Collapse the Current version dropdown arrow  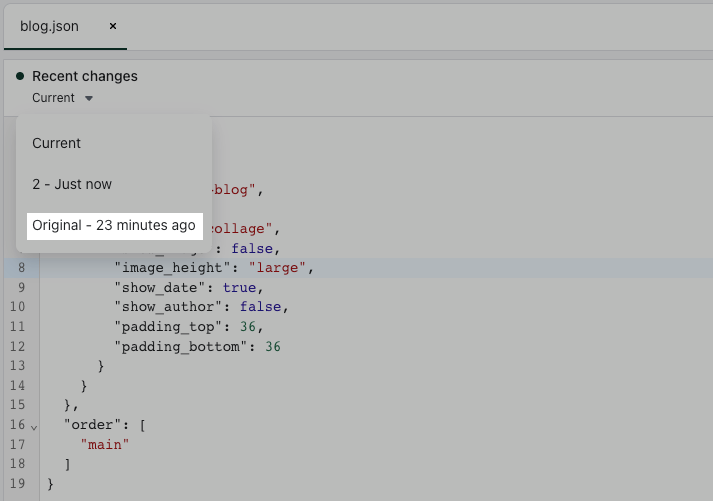[x=89, y=98]
